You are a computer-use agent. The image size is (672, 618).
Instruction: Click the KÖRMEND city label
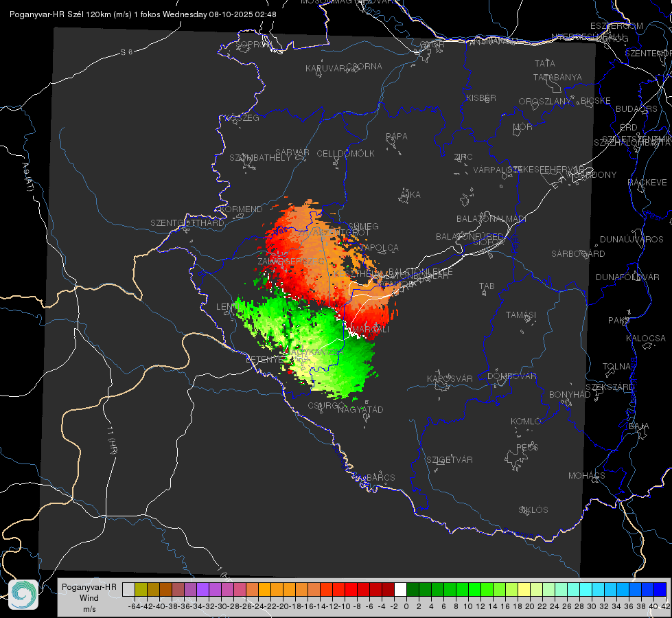pyautogui.click(x=242, y=209)
